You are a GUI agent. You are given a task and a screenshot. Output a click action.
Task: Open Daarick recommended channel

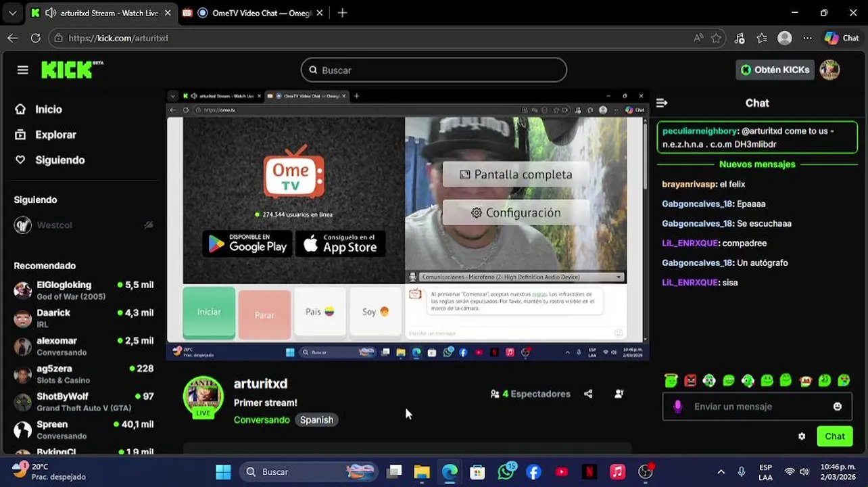(x=84, y=318)
